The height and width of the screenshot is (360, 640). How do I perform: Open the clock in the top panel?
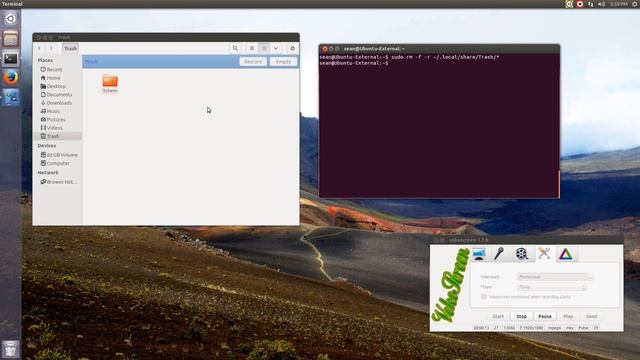coord(619,4)
